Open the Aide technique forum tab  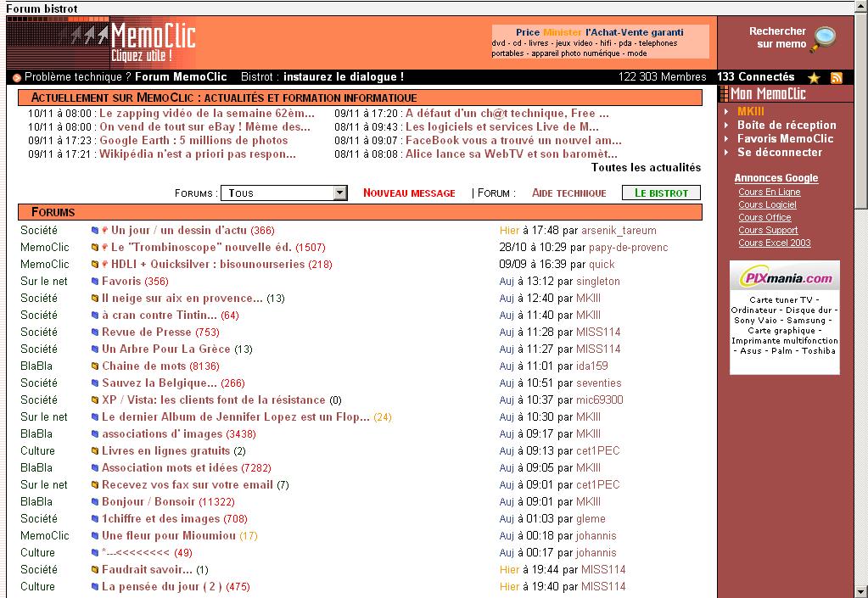pyautogui.click(x=569, y=193)
